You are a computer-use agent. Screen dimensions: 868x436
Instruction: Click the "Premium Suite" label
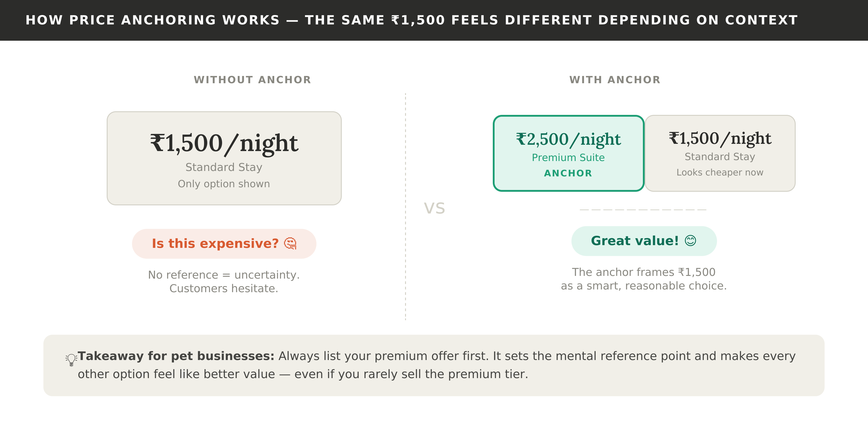(x=568, y=157)
